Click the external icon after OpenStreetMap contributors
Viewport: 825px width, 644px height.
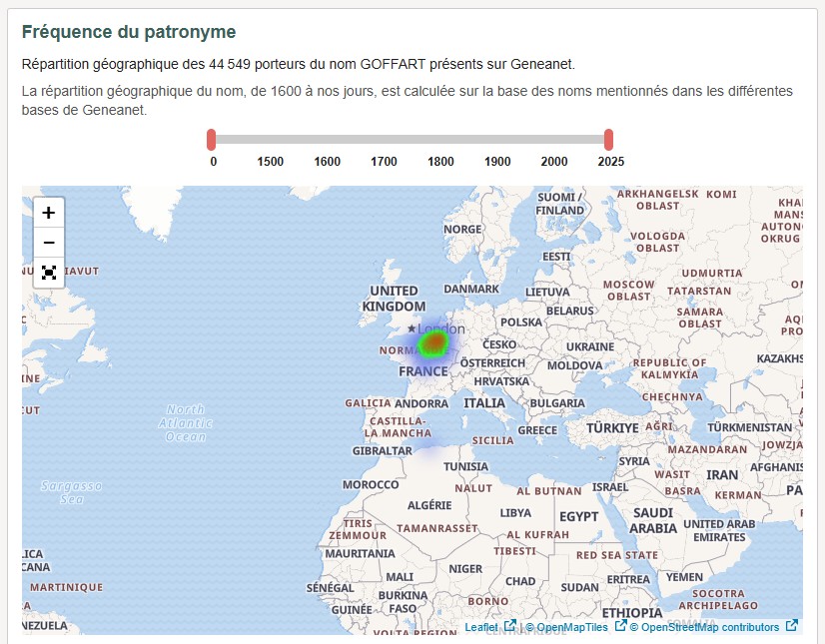click(792, 626)
